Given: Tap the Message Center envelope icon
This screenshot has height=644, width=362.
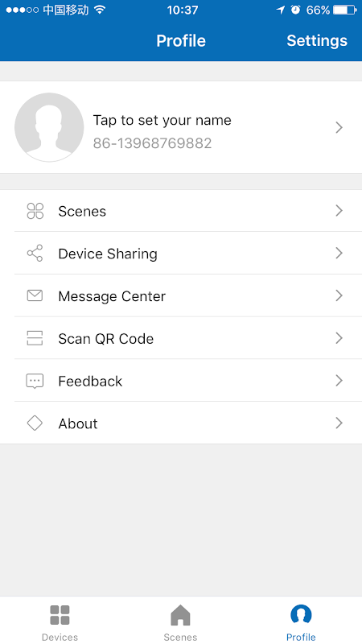Looking at the screenshot, I should coord(35,295).
